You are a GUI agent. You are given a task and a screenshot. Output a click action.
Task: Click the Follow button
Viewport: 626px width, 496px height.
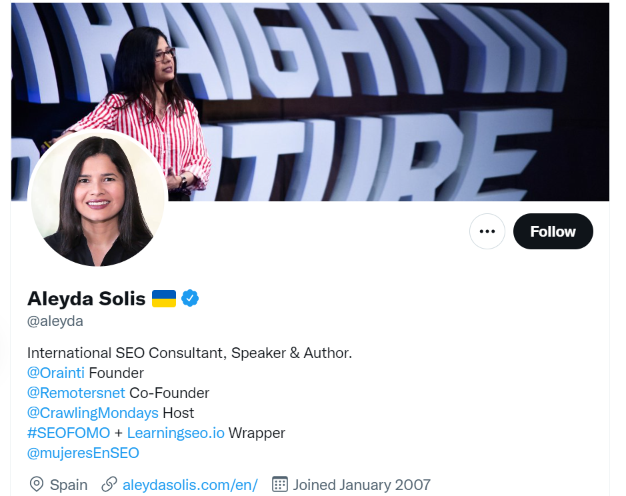(x=553, y=231)
